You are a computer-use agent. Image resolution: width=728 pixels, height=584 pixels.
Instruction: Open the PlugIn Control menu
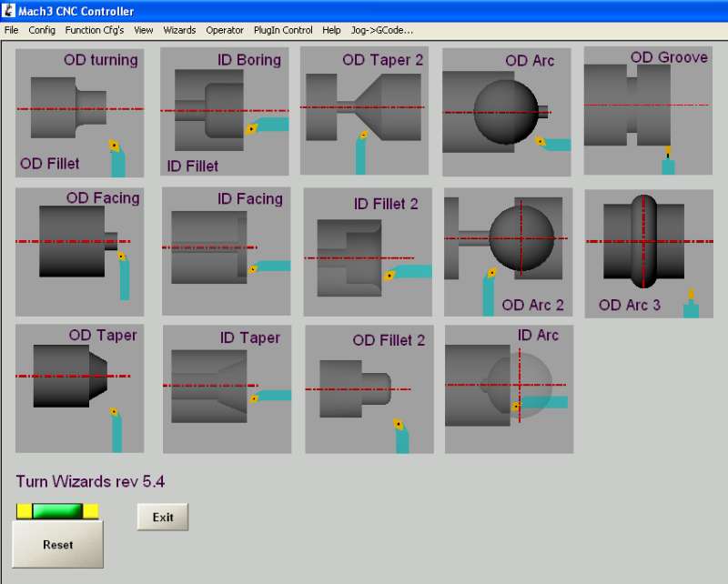point(283,30)
